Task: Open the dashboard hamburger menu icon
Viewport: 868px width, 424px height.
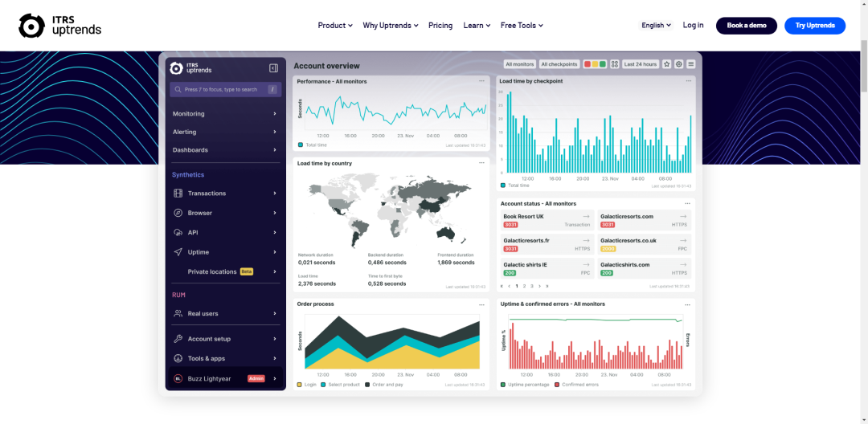Action: 691,64
